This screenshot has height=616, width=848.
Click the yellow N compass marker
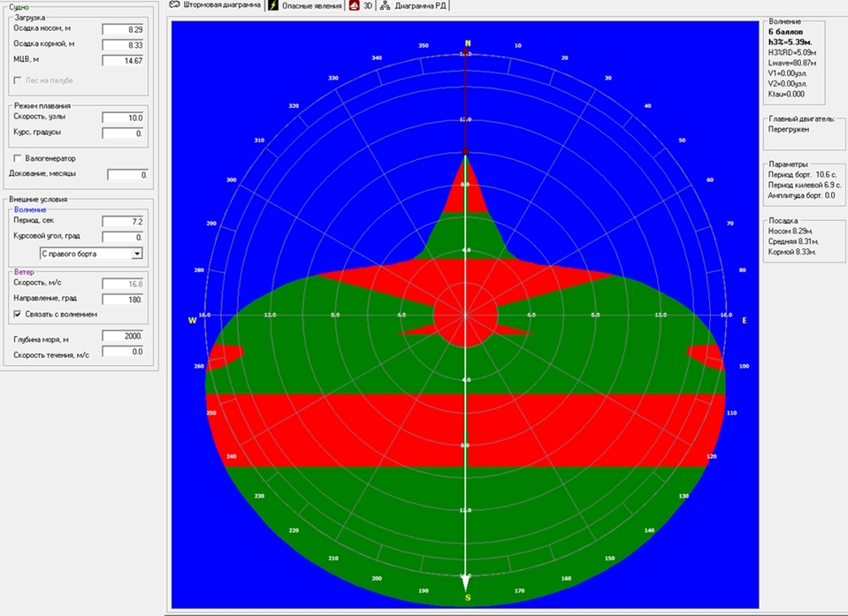[468, 43]
